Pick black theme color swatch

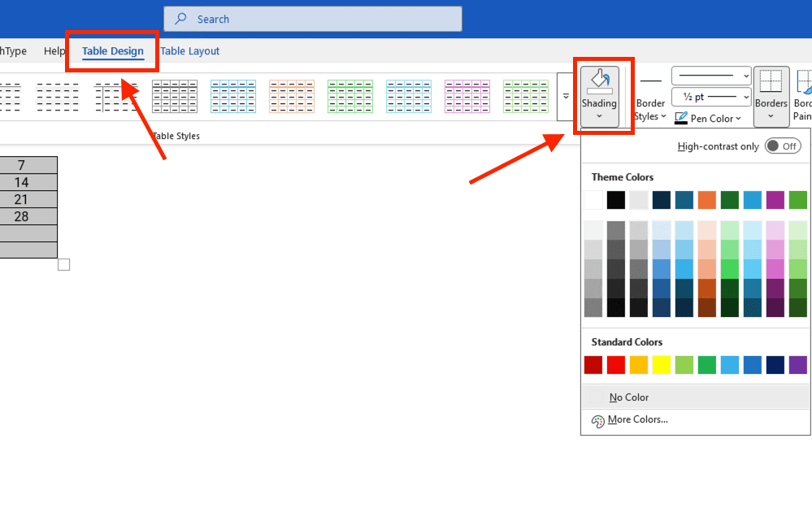click(616, 200)
